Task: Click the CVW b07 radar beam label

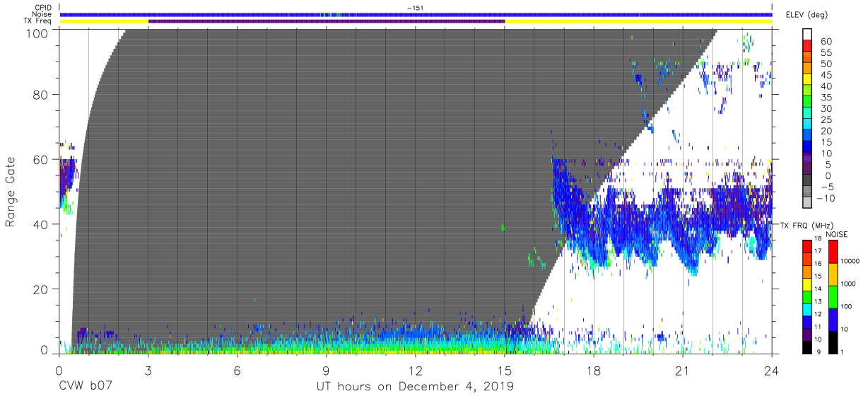Action: 85,386
